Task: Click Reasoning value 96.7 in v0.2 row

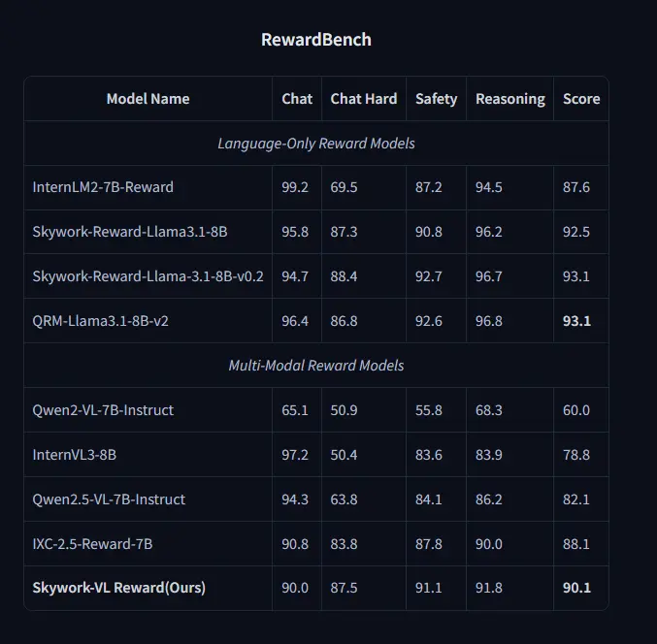Action: click(489, 276)
